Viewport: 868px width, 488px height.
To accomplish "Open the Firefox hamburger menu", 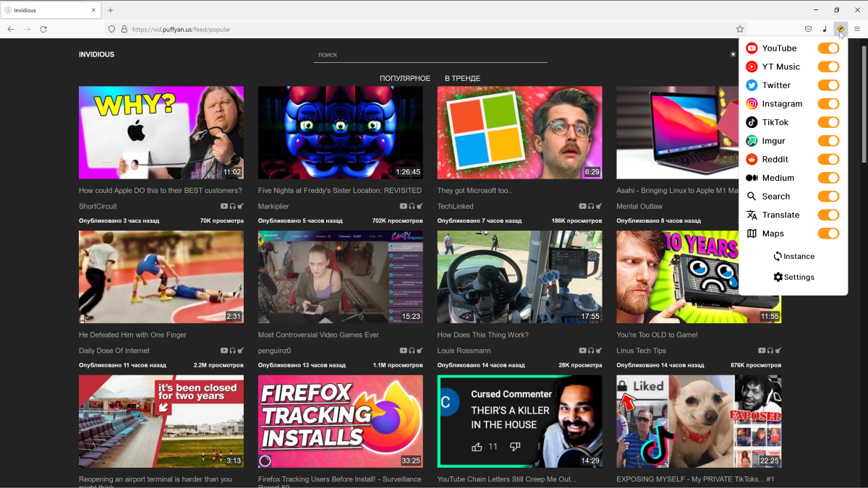I will [x=857, y=29].
